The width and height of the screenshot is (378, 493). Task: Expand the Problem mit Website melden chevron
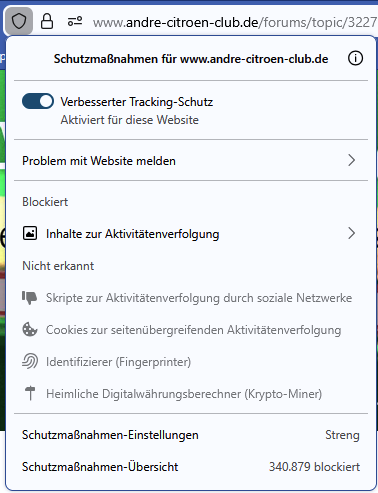coord(352,160)
